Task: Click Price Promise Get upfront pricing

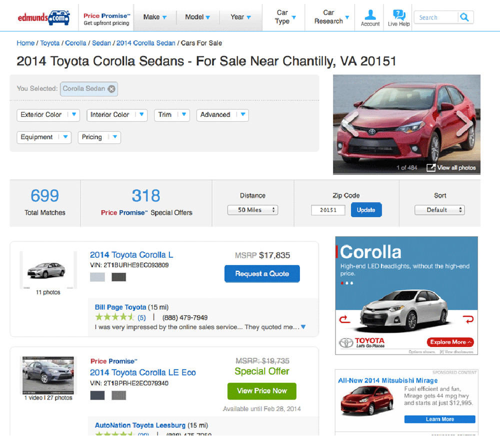Action: tap(106, 19)
